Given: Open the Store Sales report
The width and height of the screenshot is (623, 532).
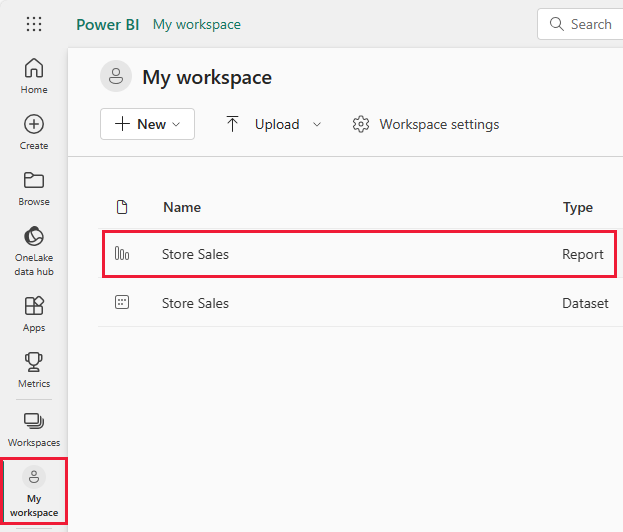Looking at the screenshot, I should coord(195,254).
